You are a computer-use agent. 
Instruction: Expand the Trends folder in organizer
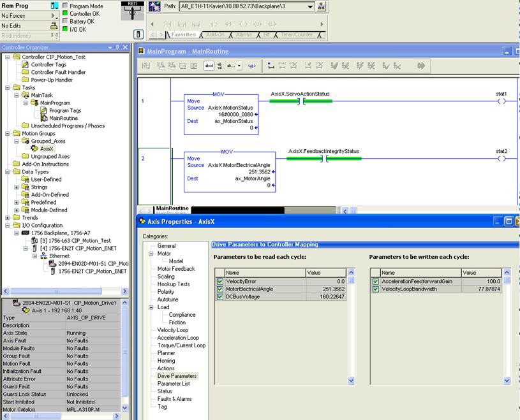(8, 217)
